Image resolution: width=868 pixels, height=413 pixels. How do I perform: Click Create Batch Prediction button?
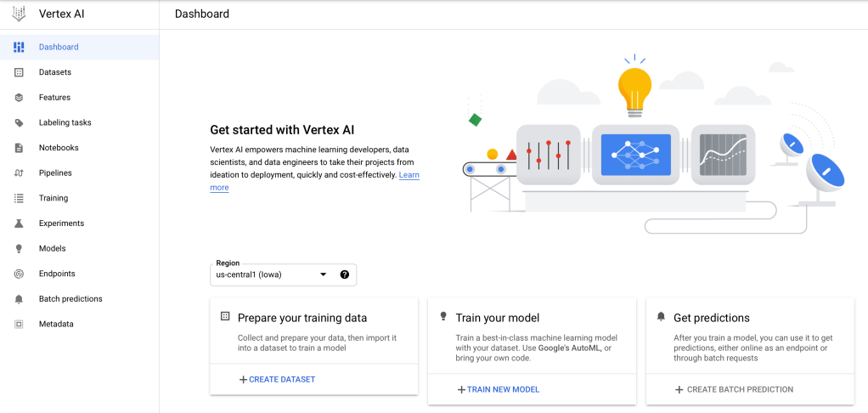734,389
